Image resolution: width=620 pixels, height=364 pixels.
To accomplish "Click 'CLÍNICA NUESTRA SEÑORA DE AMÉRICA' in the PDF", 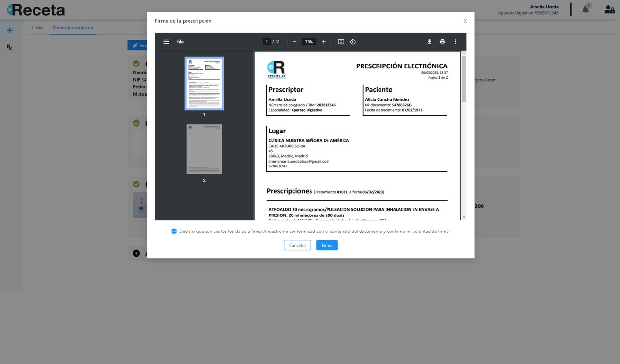I will [309, 141].
